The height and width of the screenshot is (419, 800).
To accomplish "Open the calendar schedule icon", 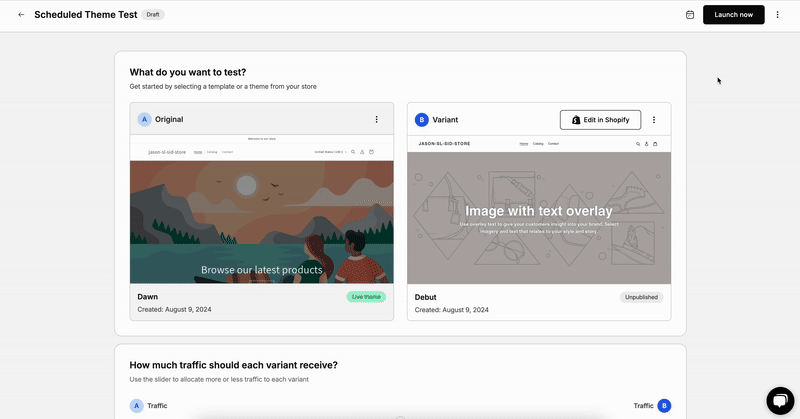I will (690, 15).
